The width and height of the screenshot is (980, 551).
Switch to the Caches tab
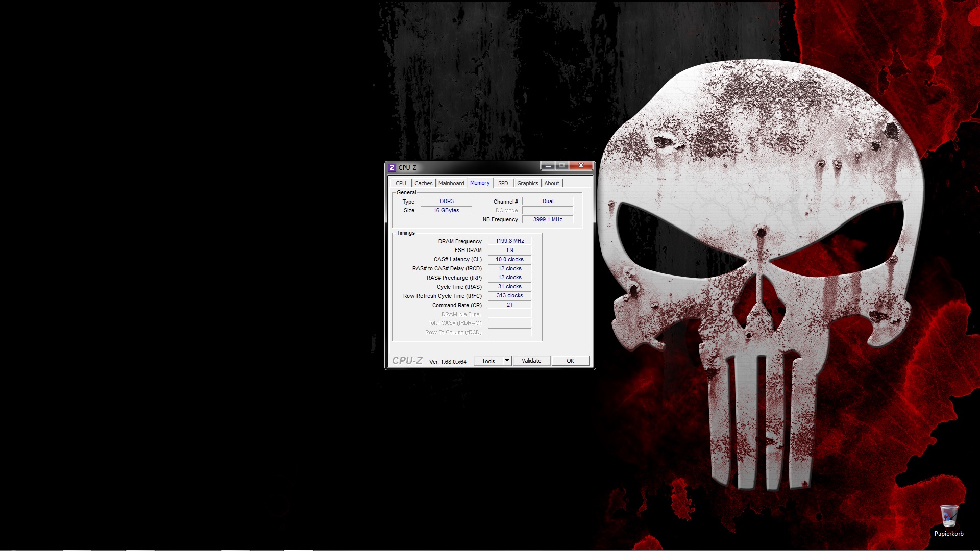coord(423,183)
